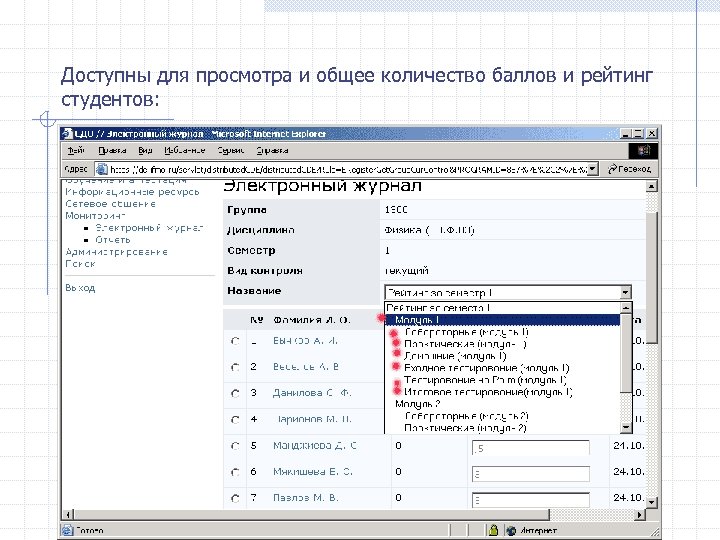This screenshot has height=540, width=720.
Task: Open the Правка menu
Action: pyautogui.click(x=112, y=151)
